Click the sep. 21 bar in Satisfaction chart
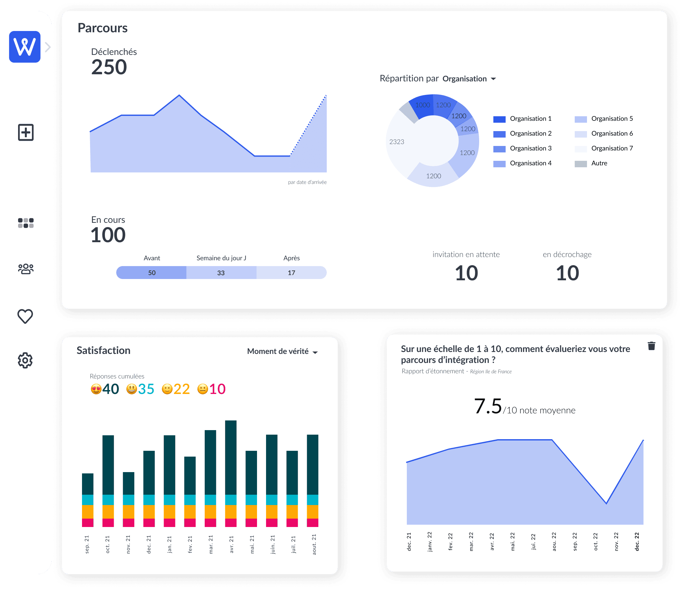This screenshot has height=589, width=700. [x=88, y=500]
